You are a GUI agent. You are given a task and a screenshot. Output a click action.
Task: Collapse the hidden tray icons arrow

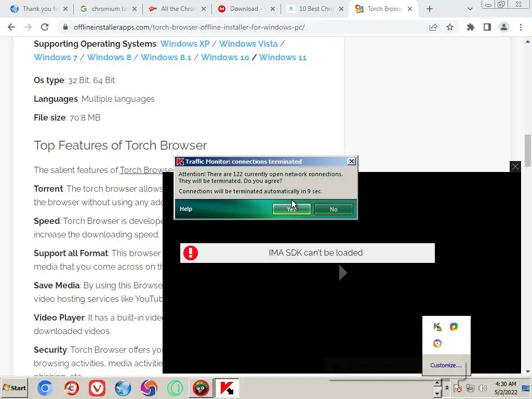click(447, 388)
